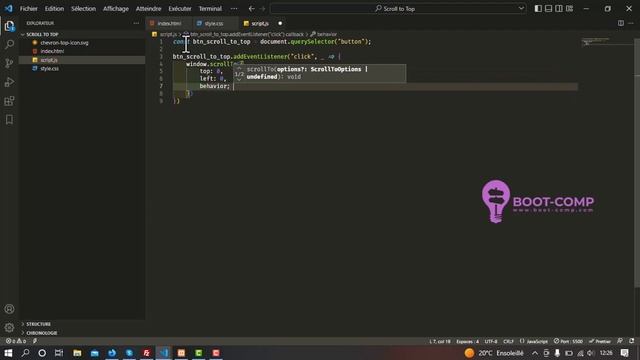Viewport: 640px width, 360px height.
Task: Open the Atteindre menu
Action: 149,9
